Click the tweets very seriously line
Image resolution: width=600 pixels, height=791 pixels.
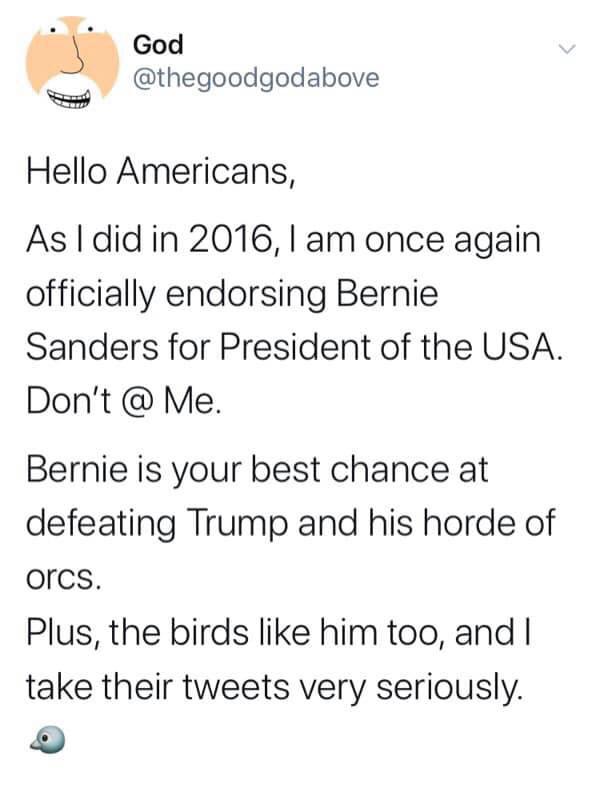coord(274,688)
